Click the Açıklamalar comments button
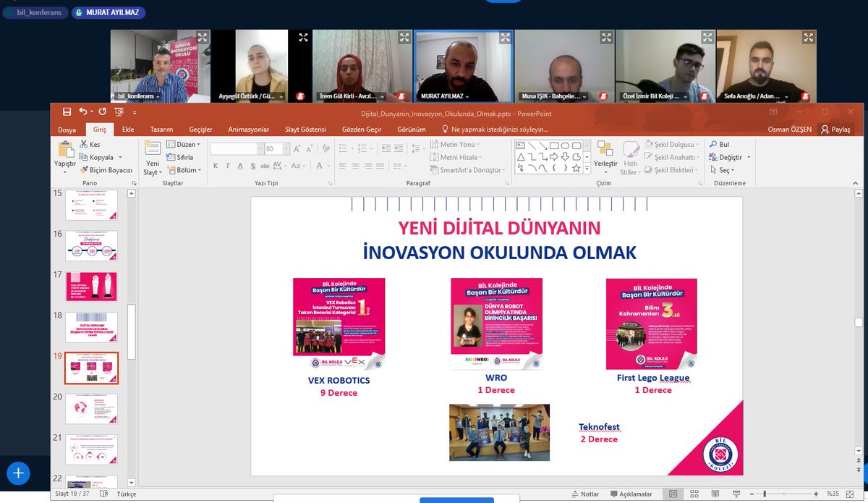This screenshot has height=503, width=868. coord(630,494)
